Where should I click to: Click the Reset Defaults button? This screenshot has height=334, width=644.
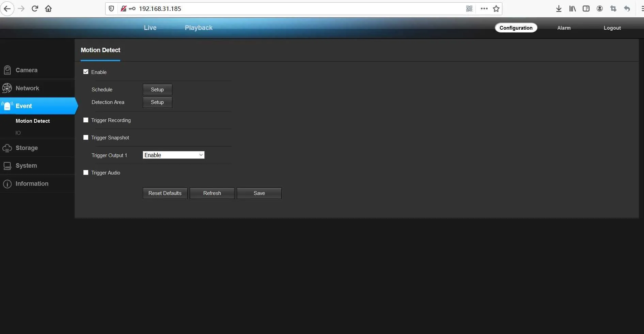coord(165,193)
